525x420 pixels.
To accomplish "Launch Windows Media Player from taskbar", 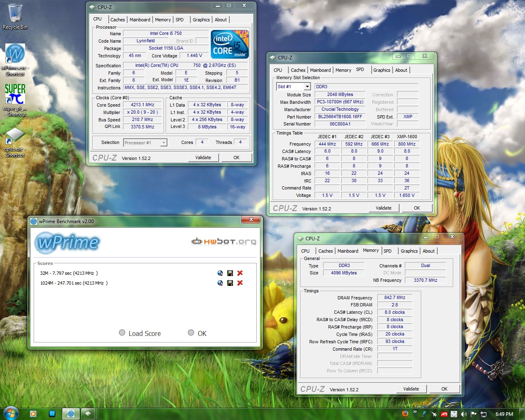I will click(x=33, y=414).
